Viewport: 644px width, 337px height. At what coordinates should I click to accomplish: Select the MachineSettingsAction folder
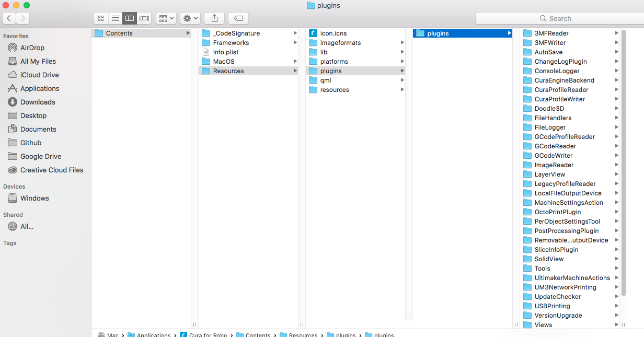[x=570, y=202]
